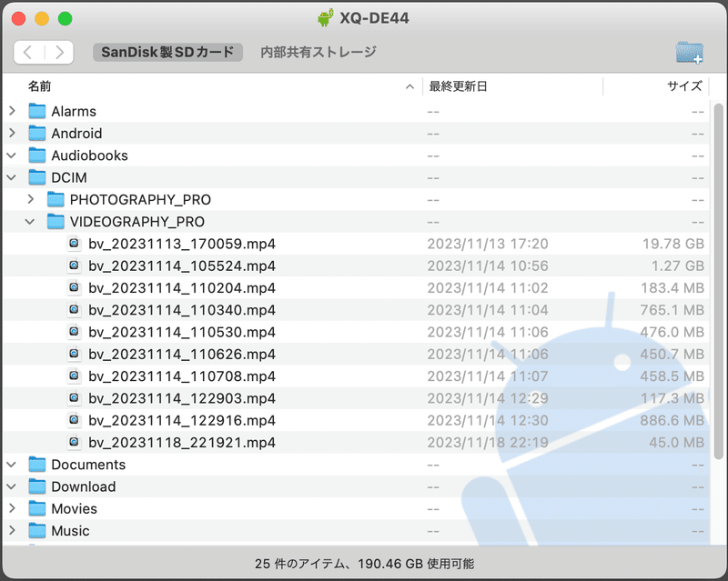This screenshot has height=581, width=728.
Task: Go forward with the right arrow button
Action: point(59,52)
